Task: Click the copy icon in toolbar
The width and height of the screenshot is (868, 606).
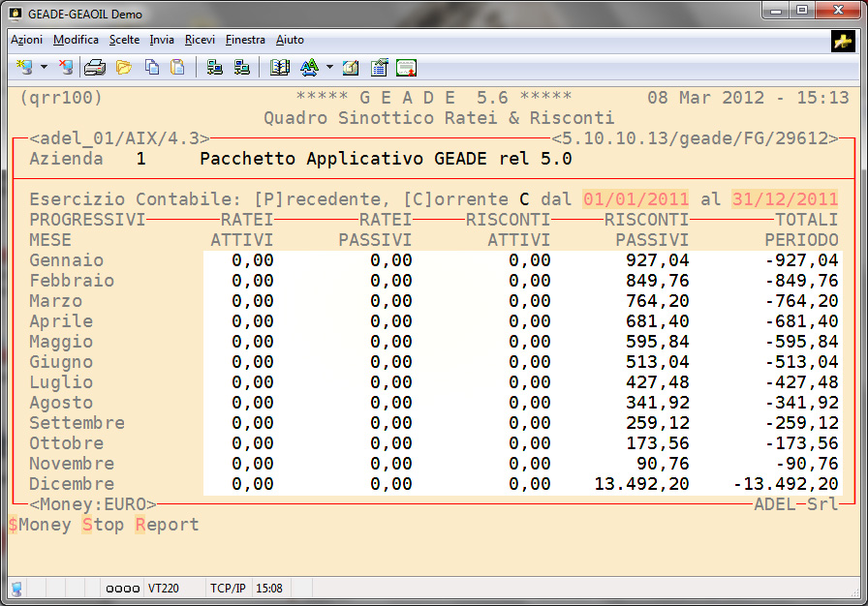Action: click(151, 68)
